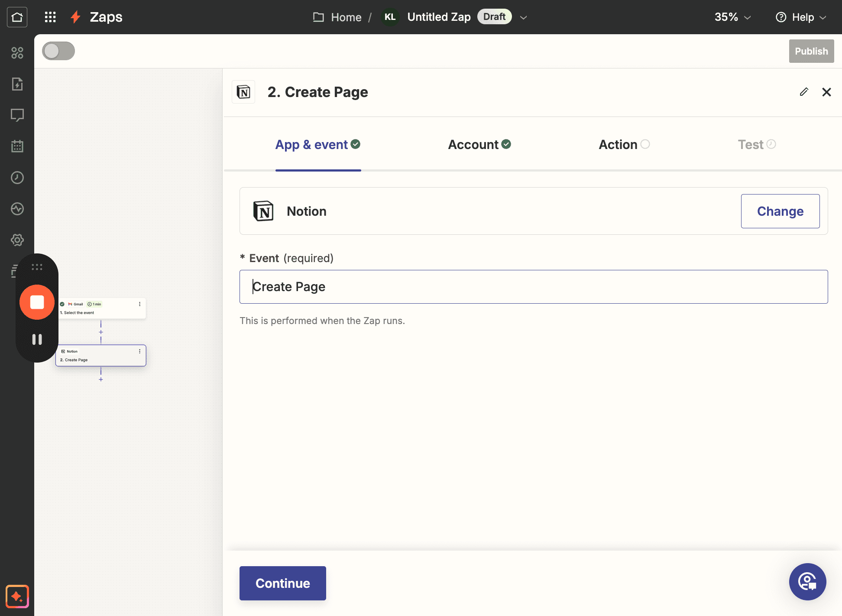
Task: Click Change to switch the app
Action: [x=780, y=211]
